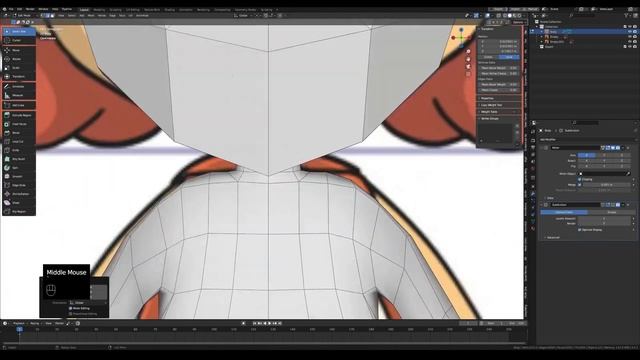The width and height of the screenshot is (640, 360).
Task: Toggle Optimal Display checkbox
Action: pos(580,230)
